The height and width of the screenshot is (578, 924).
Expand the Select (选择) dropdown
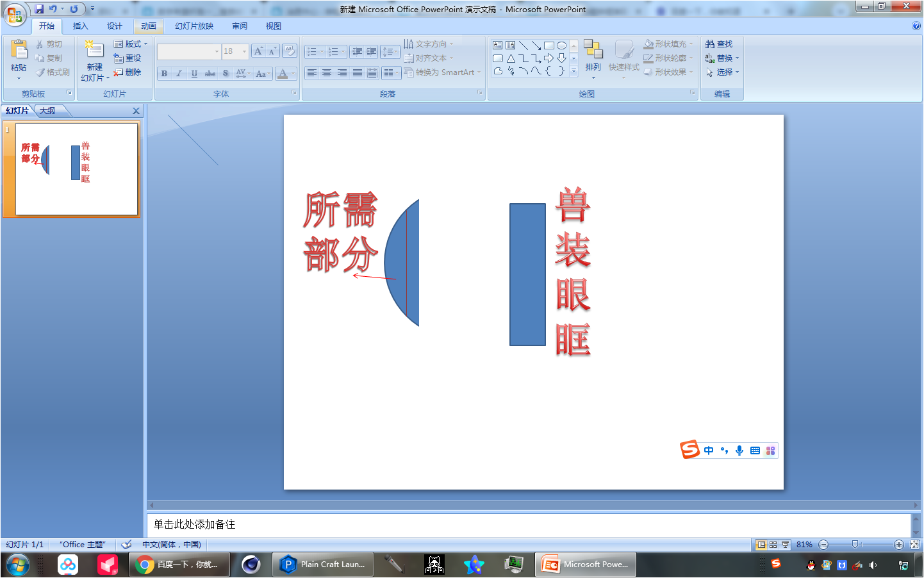point(738,72)
